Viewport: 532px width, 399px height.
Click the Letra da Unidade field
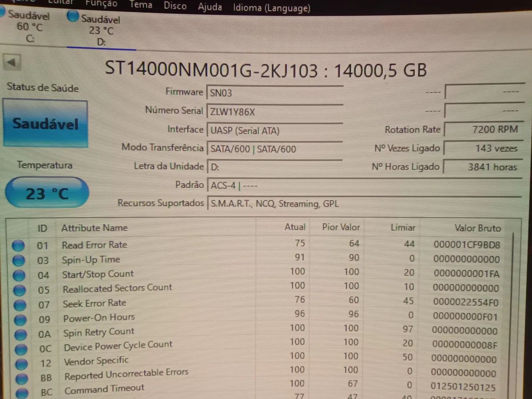pyautogui.click(x=275, y=167)
